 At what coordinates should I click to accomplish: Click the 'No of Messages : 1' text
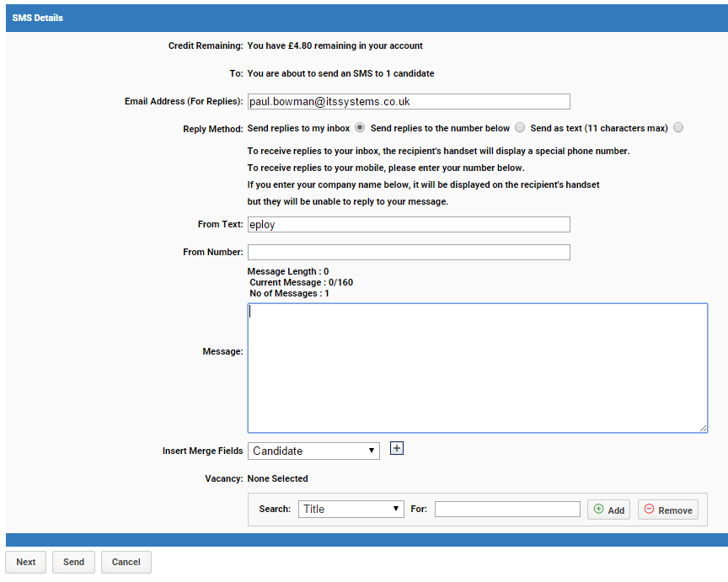pyautogui.click(x=289, y=293)
